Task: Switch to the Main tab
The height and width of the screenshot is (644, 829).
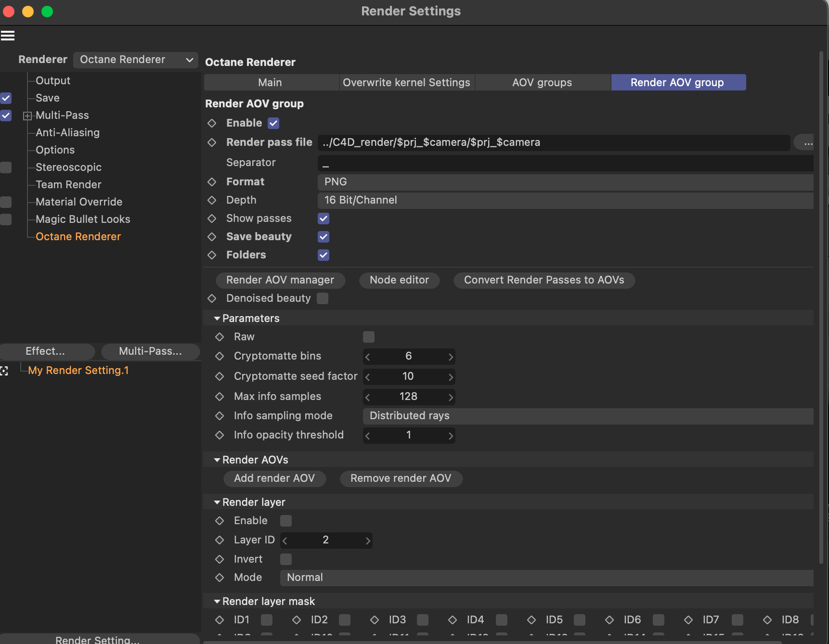Action: 271,82
